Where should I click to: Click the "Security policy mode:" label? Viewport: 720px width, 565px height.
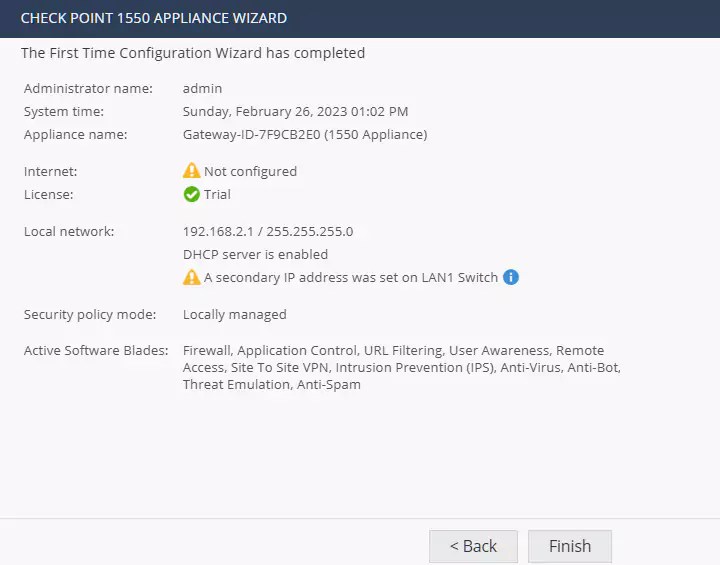point(90,315)
